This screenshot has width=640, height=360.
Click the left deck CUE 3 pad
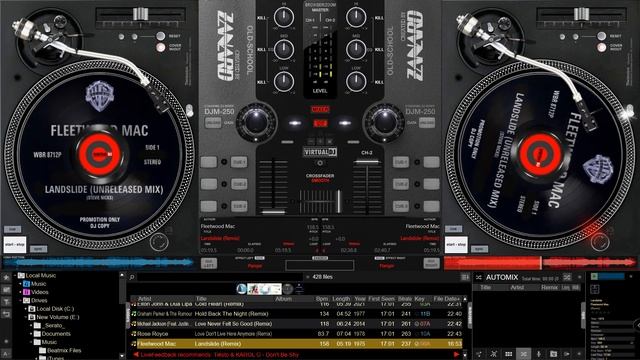pyautogui.click(x=239, y=206)
